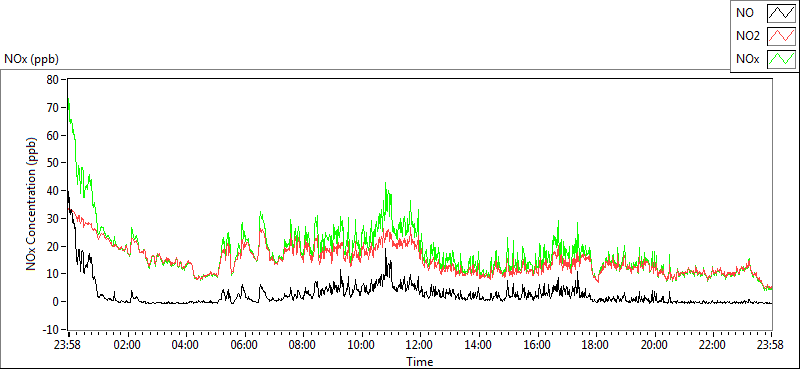Click the x-axis tick label 02:00

tap(127, 344)
